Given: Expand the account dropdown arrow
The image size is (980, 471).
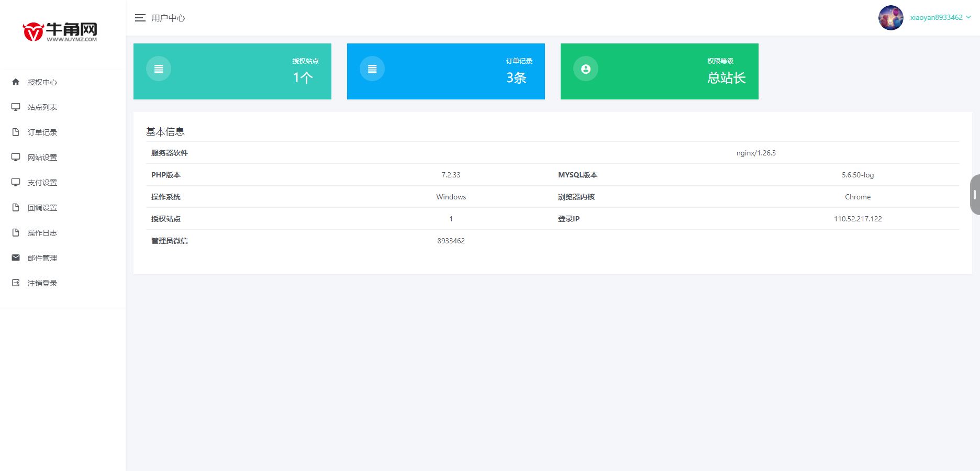Looking at the screenshot, I should pos(968,17).
